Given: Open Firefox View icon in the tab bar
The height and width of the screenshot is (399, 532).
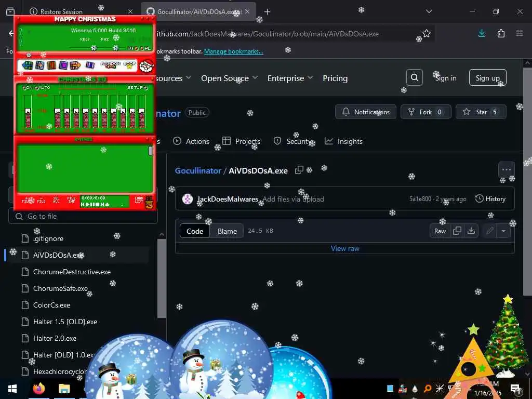Looking at the screenshot, I should [x=10, y=11].
